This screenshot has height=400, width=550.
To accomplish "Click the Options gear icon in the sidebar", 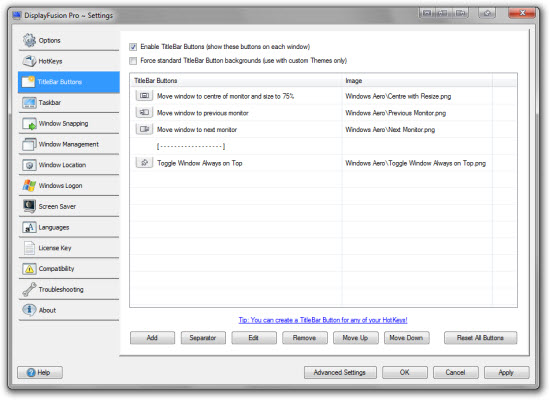I will tap(29, 40).
